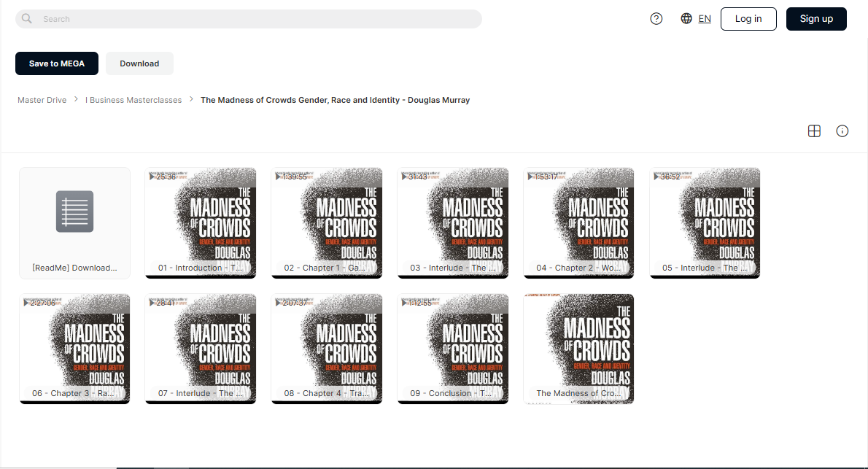Click play icon showing 1:12:55 duration

click(x=405, y=303)
